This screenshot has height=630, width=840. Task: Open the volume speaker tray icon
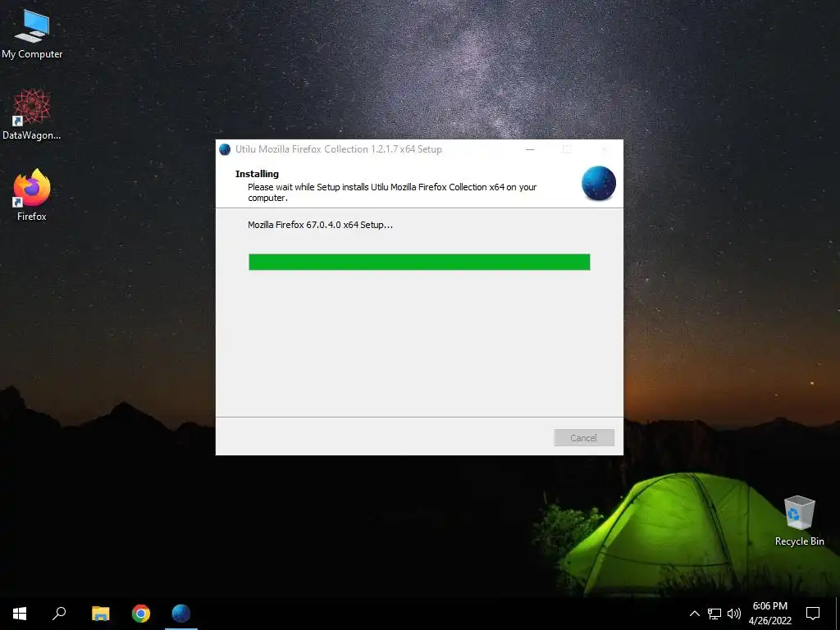click(x=734, y=614)
